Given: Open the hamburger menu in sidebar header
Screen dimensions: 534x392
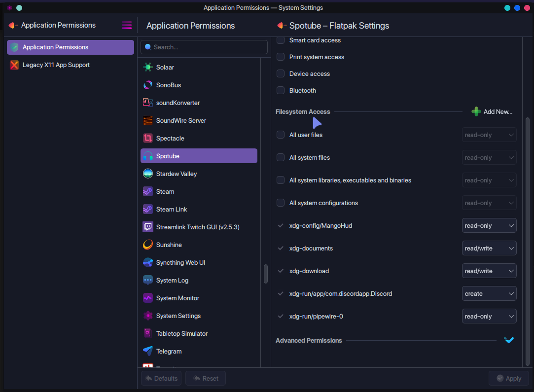Looking at the screenshot, I should 127,25.
